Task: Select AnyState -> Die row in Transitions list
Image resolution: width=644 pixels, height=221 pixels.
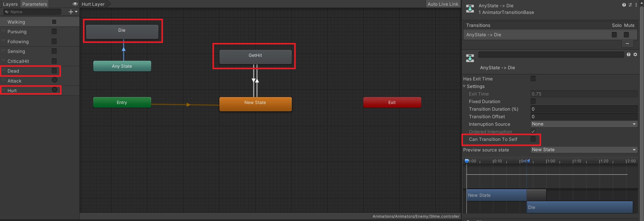Action: coord(550,35)
